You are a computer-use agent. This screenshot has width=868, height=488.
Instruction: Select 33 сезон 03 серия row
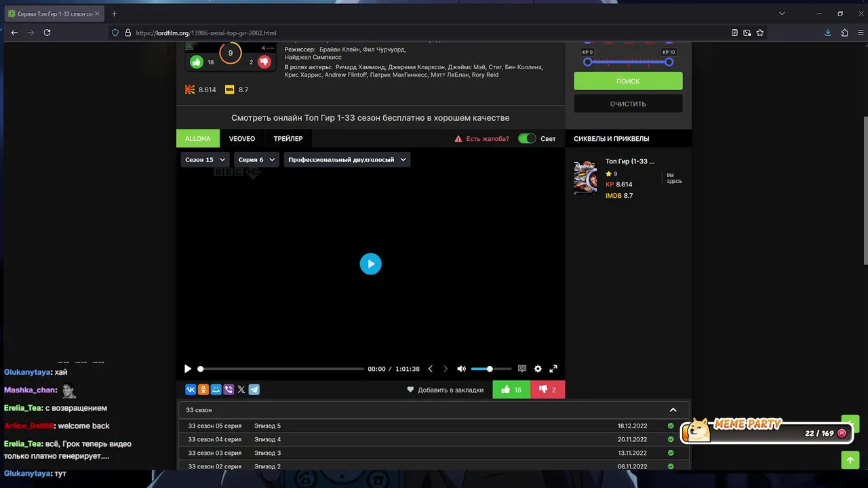434,453
